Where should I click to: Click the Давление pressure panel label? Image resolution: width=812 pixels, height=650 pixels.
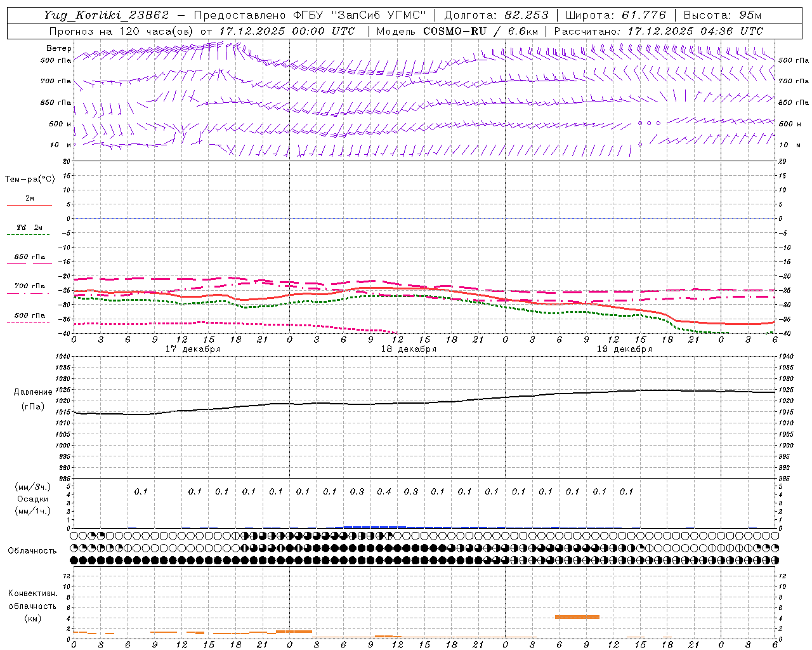tap(32, 392)
